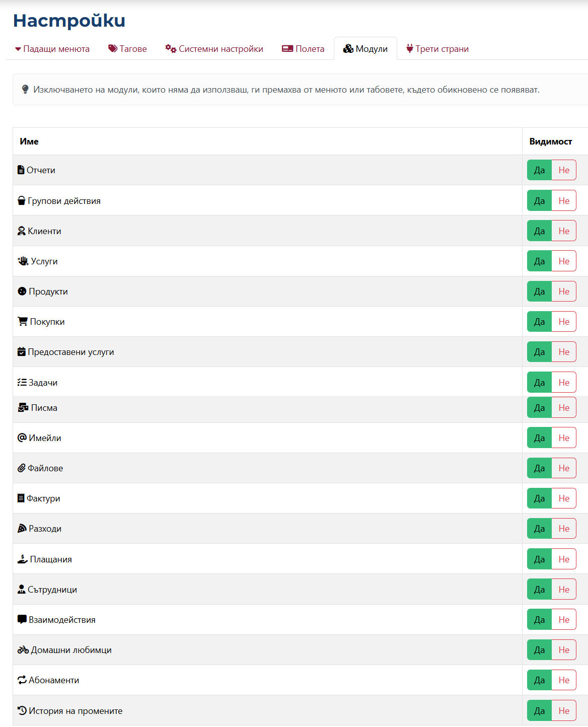Set Клиенти visibility to Не
Screen dimensions: 588x727
[564, 231]
